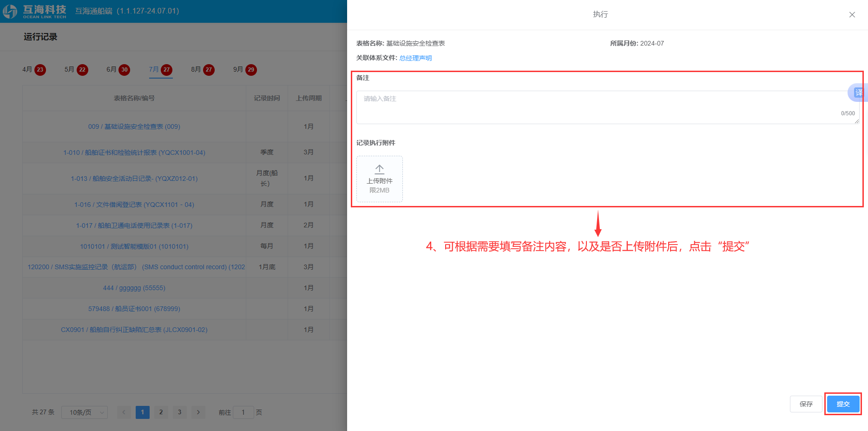Image resolution: width=868 pixels, height=431 pixels.
Task: Open record 1-013 / 船舶安全活动日记录
Action: (x=134, y=179)
